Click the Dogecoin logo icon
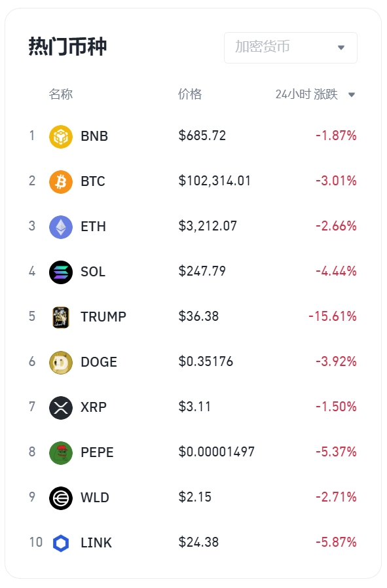The image size is (387, 588). pos(61,363)
